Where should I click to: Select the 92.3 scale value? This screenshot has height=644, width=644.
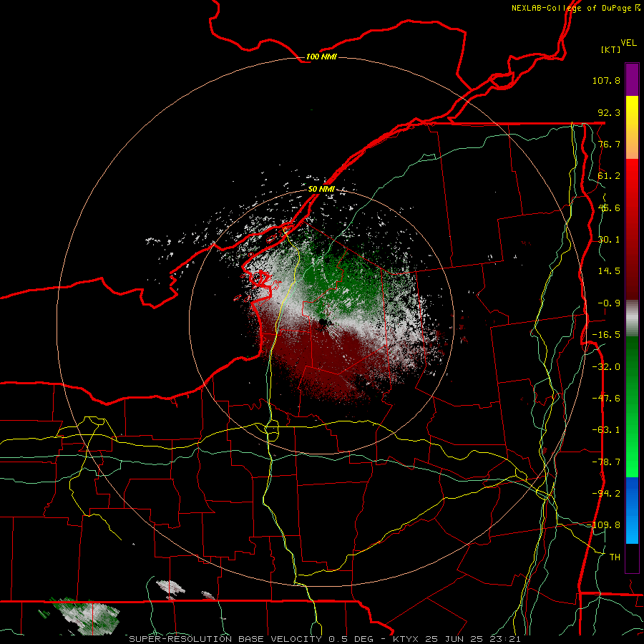tap(609, 112)
